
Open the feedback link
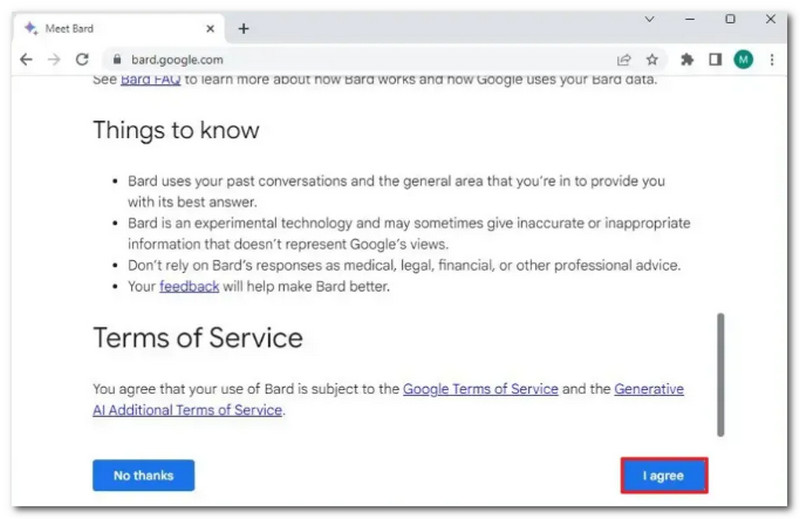click(x=189, y=286)
